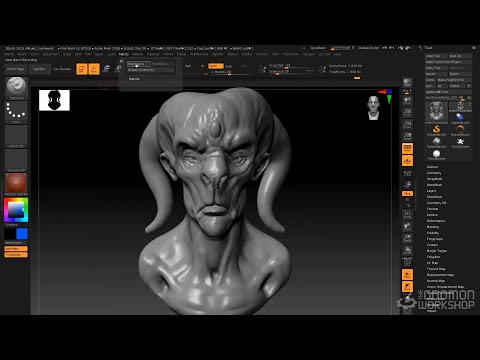Open the Brush menu
Screen dimensions: 480x360
tap(22, 54)
